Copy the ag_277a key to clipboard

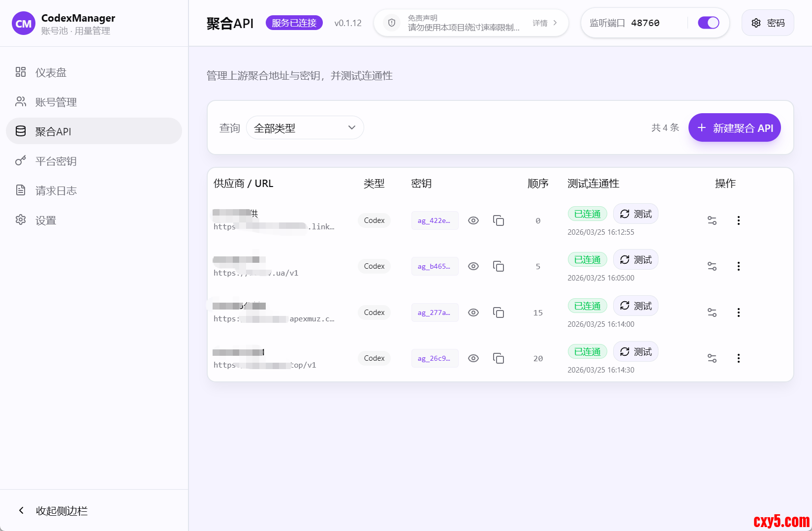499,312
